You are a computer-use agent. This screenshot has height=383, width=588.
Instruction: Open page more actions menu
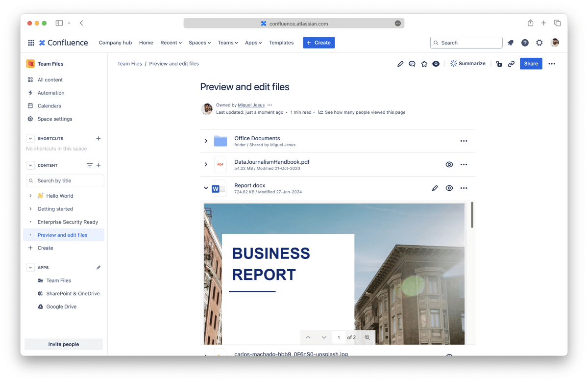(x=552, y=64)
